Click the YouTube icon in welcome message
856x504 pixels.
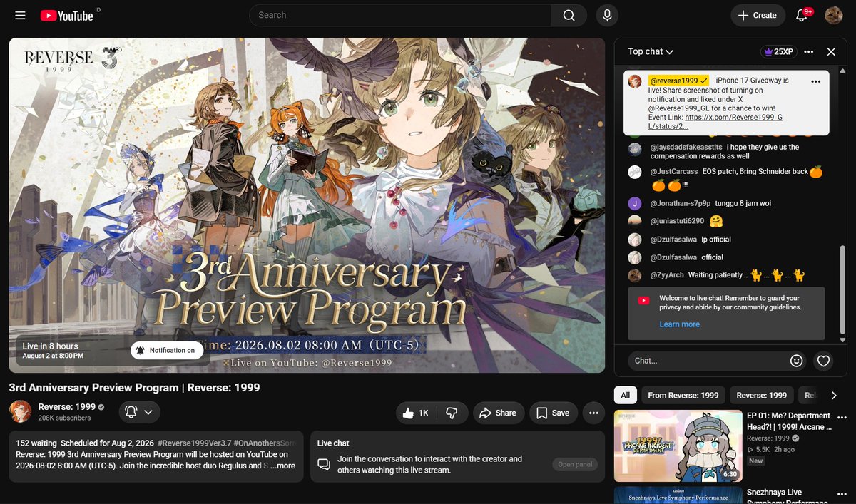coord(643,301)
